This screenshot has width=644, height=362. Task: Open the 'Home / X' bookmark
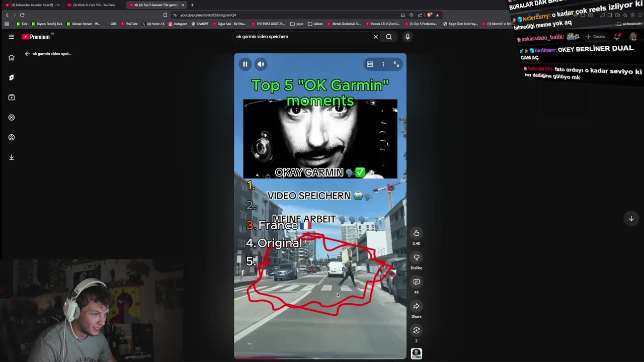tap(153, 24)
